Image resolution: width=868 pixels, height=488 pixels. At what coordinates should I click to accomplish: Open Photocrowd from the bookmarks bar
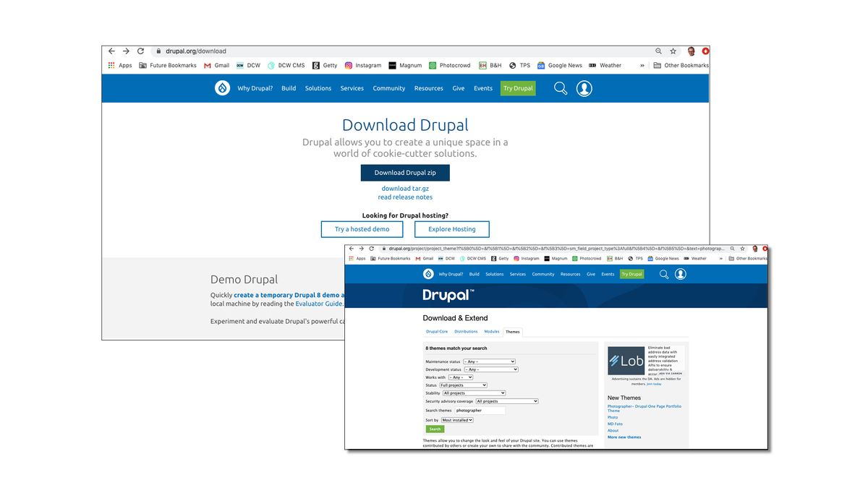(x=450, y=65)
